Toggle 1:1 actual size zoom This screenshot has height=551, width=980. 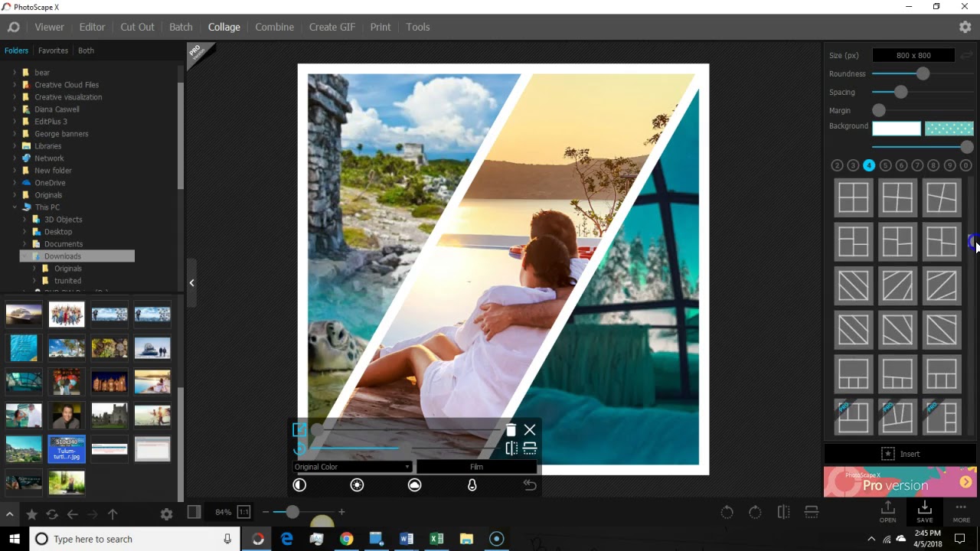(x=243, y=512)
